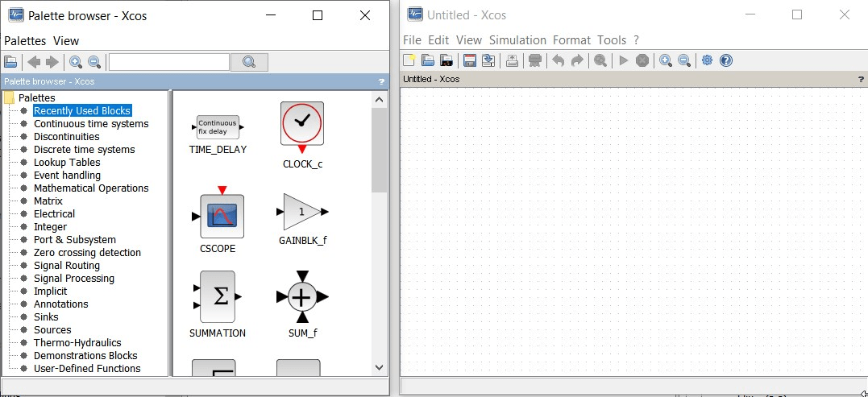Image resolution: width=868 pixels, height=397 pixels.
Task: Select the Signal Processing palette
Action: coord(74,278)
